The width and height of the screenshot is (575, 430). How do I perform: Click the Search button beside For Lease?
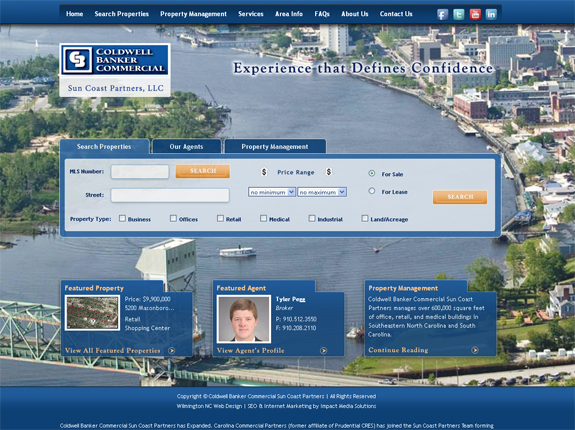click(460, 197)
